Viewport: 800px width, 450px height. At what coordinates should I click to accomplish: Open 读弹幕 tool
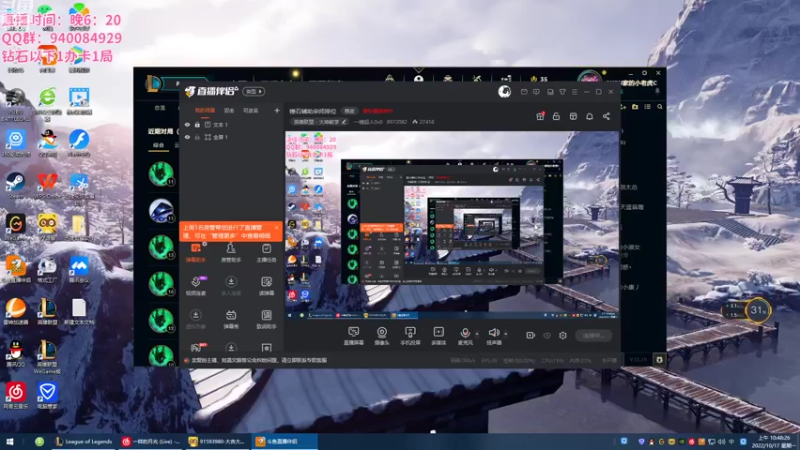pyautogui.click(x=266, y=286)
